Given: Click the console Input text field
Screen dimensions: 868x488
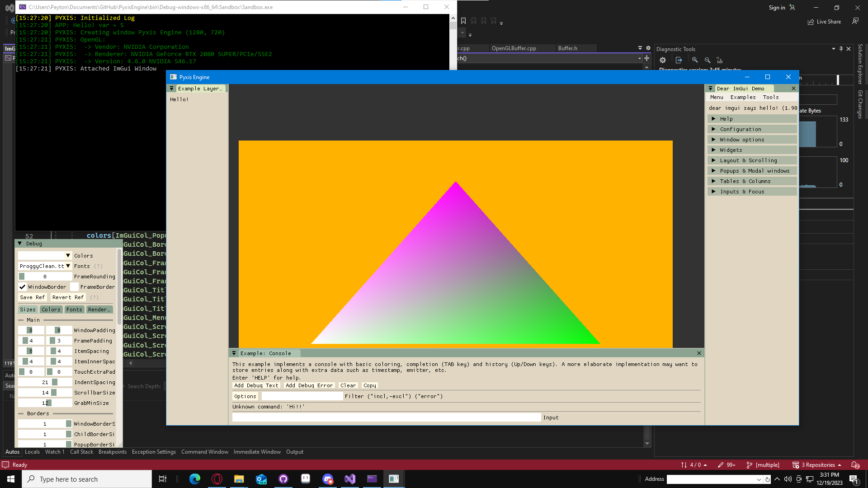Looking at the screenshot, I should click(x=387, y=418).
